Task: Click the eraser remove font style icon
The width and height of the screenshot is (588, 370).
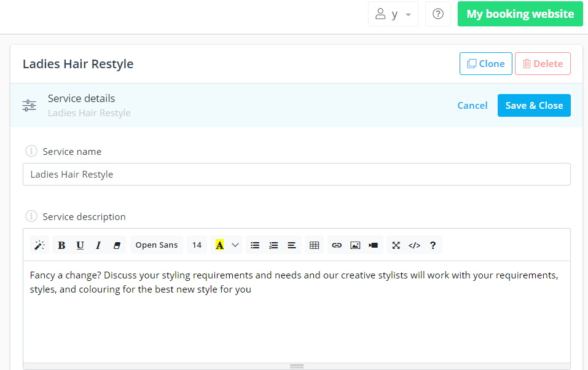Action: (117, 245)
